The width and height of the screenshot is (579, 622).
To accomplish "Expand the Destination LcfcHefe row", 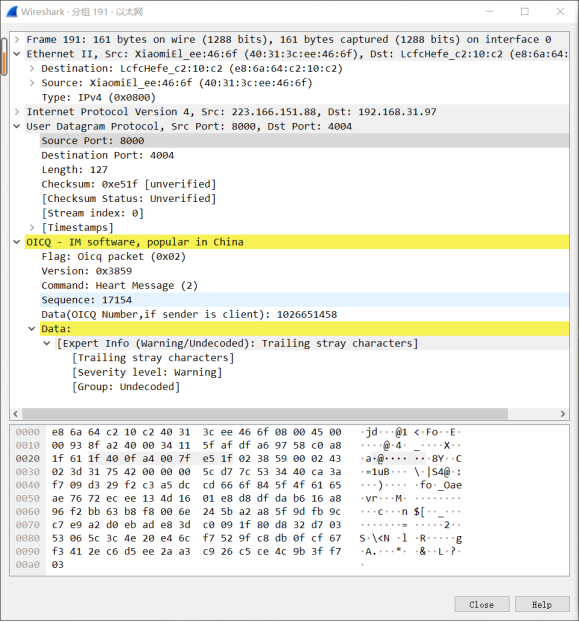I will coord(32,69).
